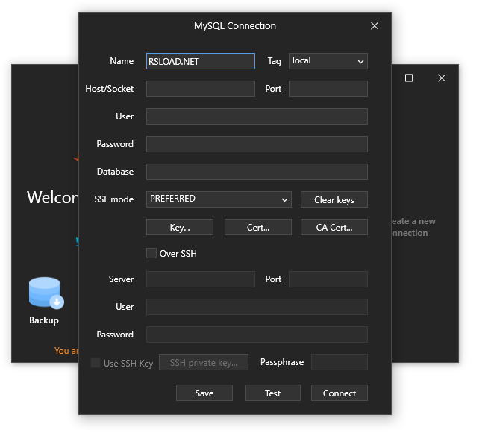This screenshot has height=448, width=494.
Task: Toggle the Use SSH Key checkbox
Action: (96, 363)
